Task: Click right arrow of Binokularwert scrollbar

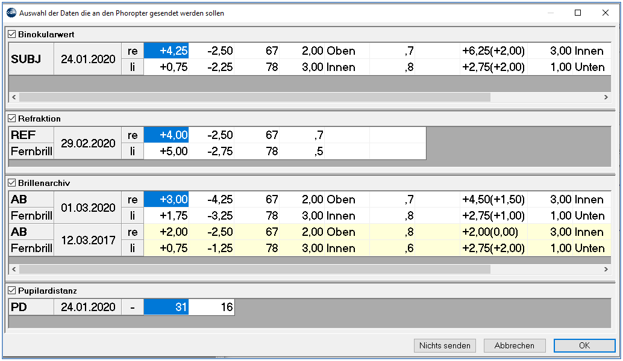Action: (x=606, y=97)
